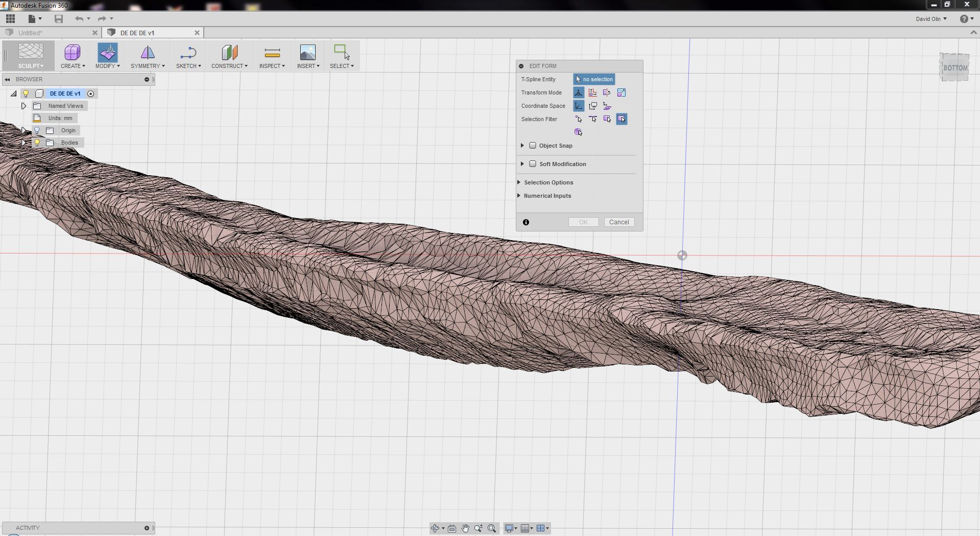Open the Select menu in the toolbar

click(x=342, y=55)
